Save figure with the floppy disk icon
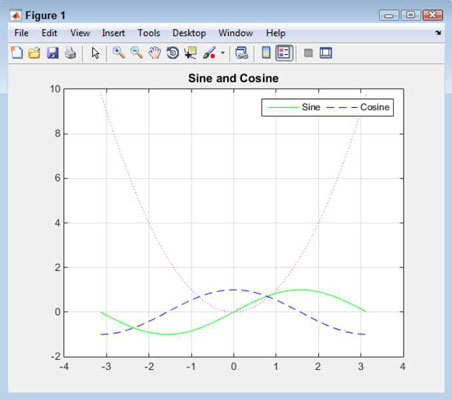 (52, 53)
